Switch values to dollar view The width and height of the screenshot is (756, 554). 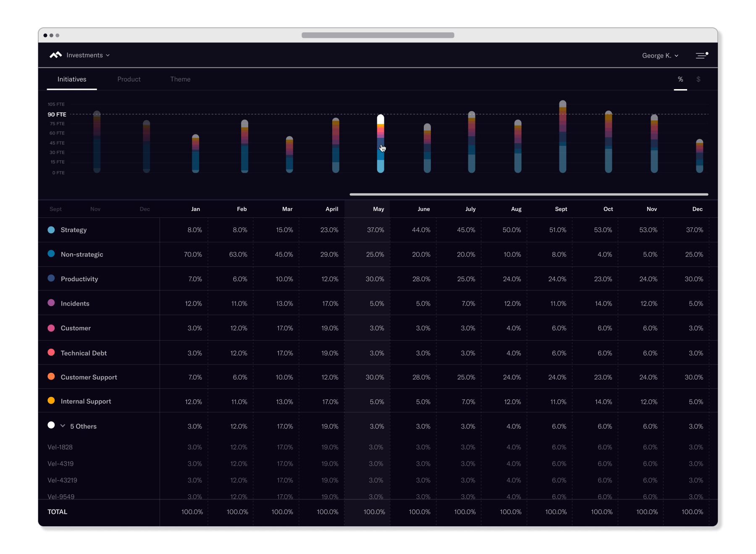click(698, 79)
